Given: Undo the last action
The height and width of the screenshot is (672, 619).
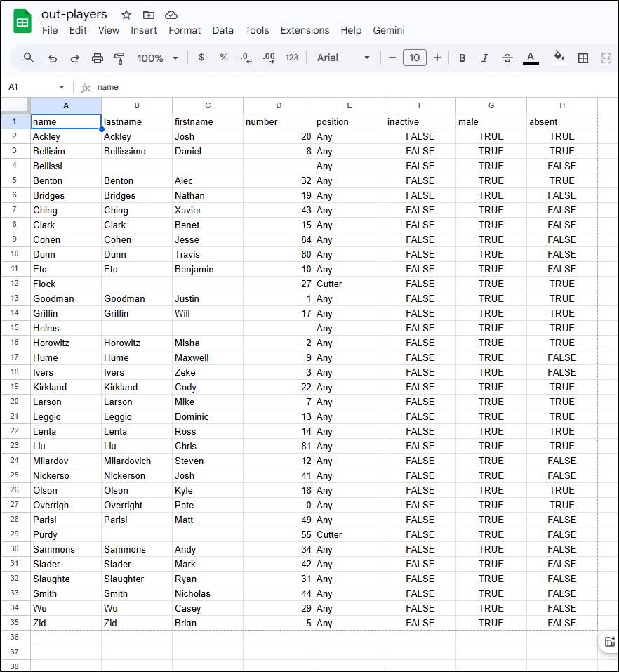Looking at the screenshot, I should 53,58.
